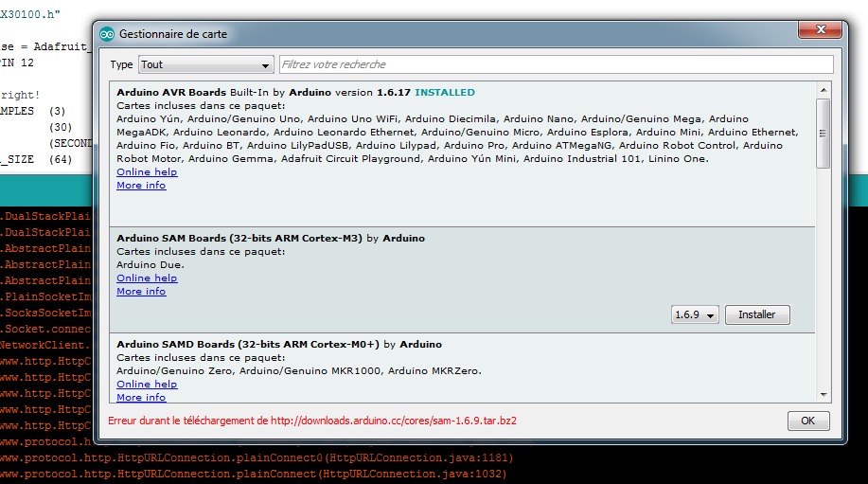The height and width of the screenshot is (484, 868).
Task: Click the scroll down arrow in board list
Action: coord(824,395)
